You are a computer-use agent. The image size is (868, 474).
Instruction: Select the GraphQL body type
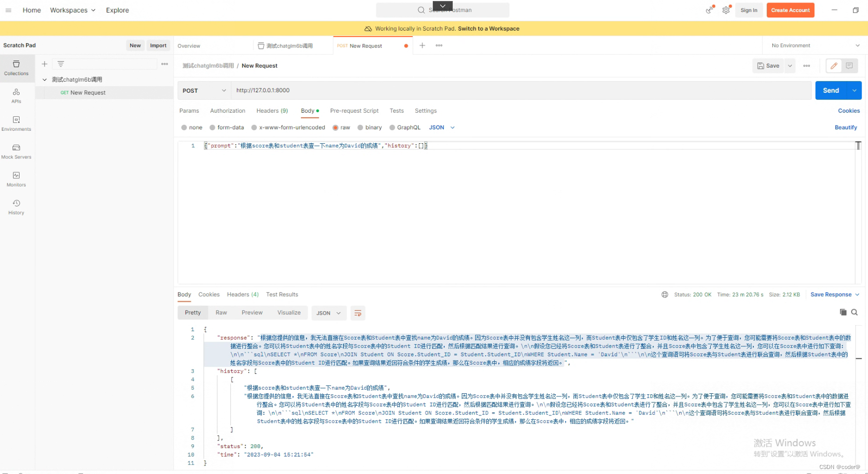pos(405,128)
